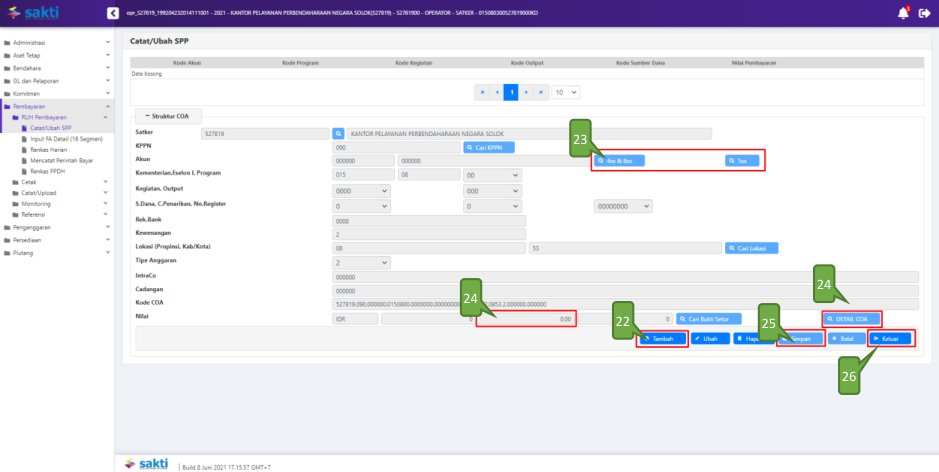939x472 pixels.
Task: Open Mencatat Perintah Bayar in sidebar
Action: point(62,160)
